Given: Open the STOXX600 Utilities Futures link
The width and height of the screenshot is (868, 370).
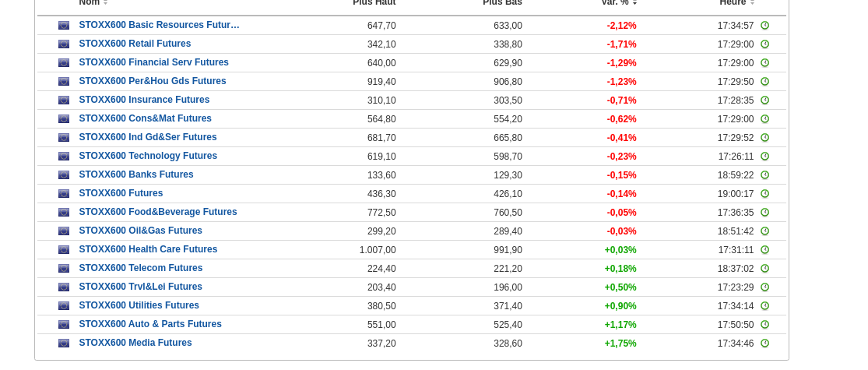Looking at the screenshot, I should coord(139,305).
